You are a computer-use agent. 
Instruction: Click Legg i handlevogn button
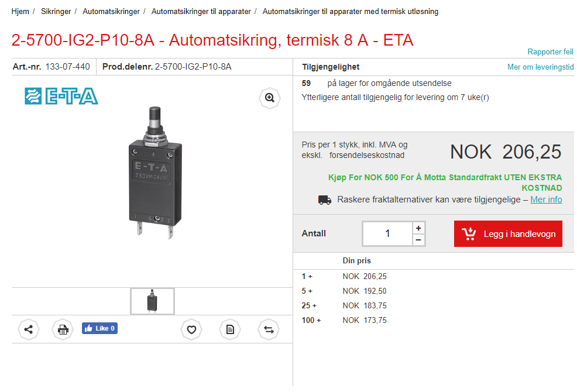click(508, 233)
